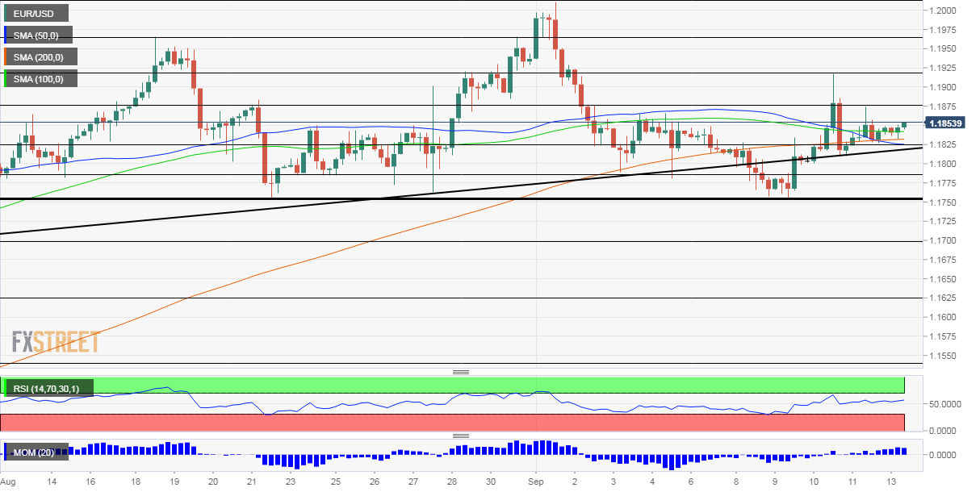The width and height of the screenshot is (980, 492).
Task: Click the 1.1550 price axis label
Action: (942, 356)
